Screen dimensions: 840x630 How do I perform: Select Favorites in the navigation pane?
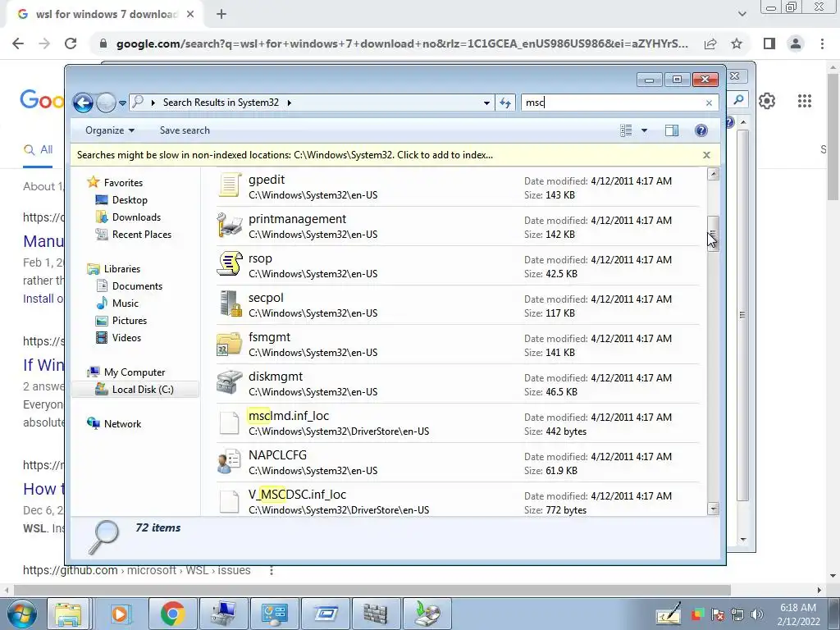123,183
